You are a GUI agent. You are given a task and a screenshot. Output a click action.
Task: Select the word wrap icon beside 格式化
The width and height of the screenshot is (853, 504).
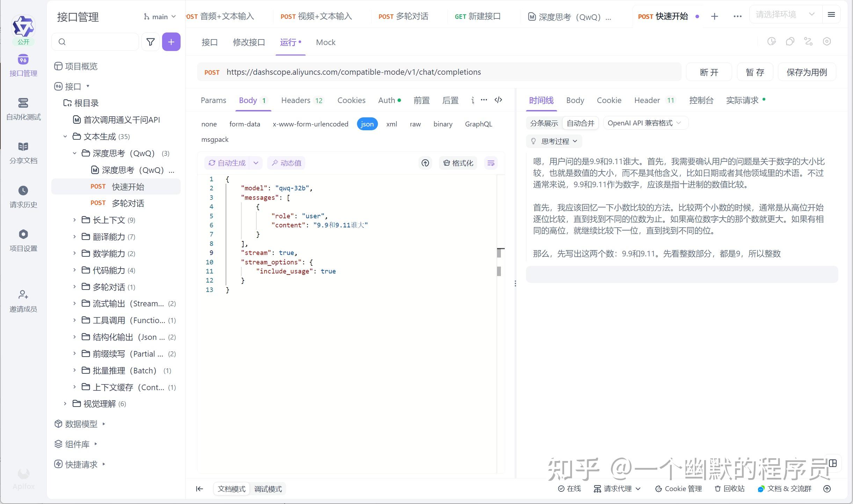[x=490, y=163]
